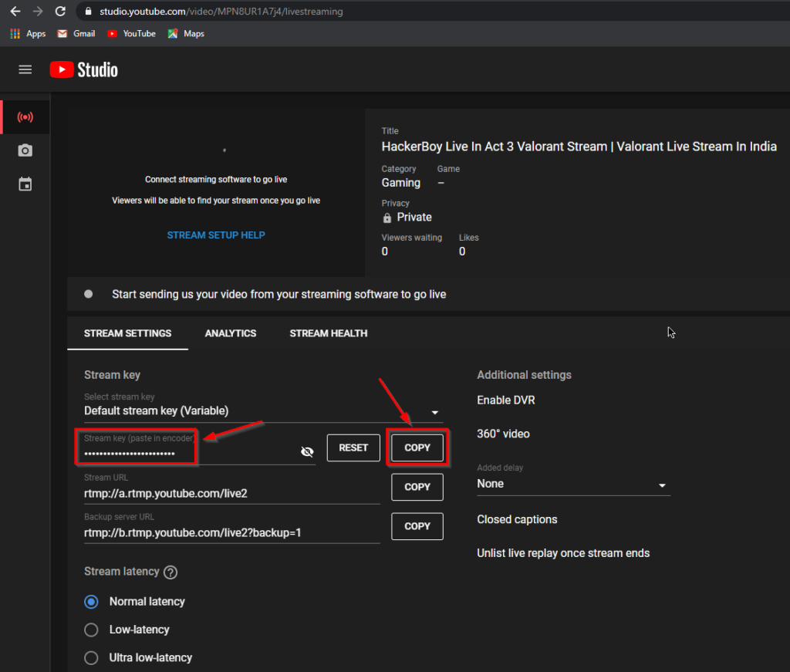Click the grey stream status dot
The height and width of the screenshot is (672, 790).
tap(89, 294)
